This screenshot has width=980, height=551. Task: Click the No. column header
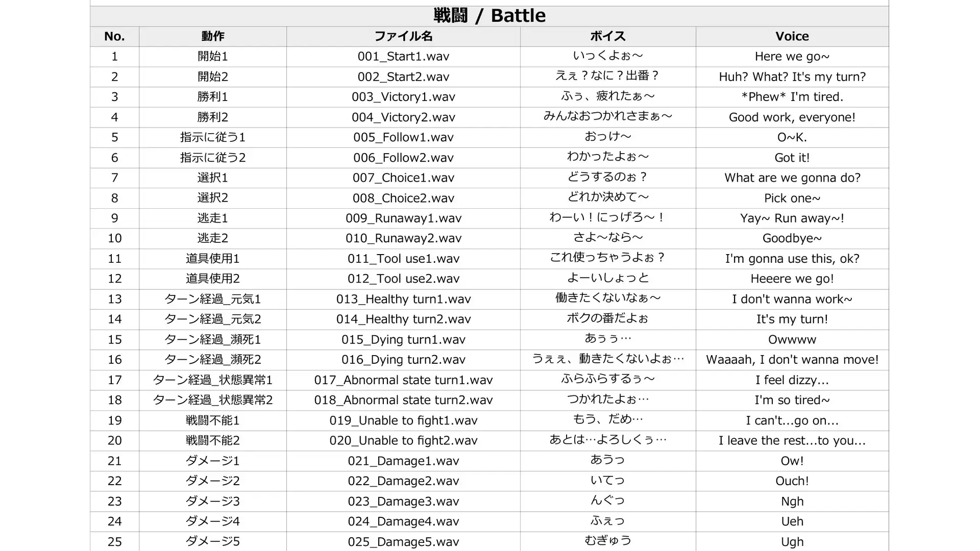point(114,36)
